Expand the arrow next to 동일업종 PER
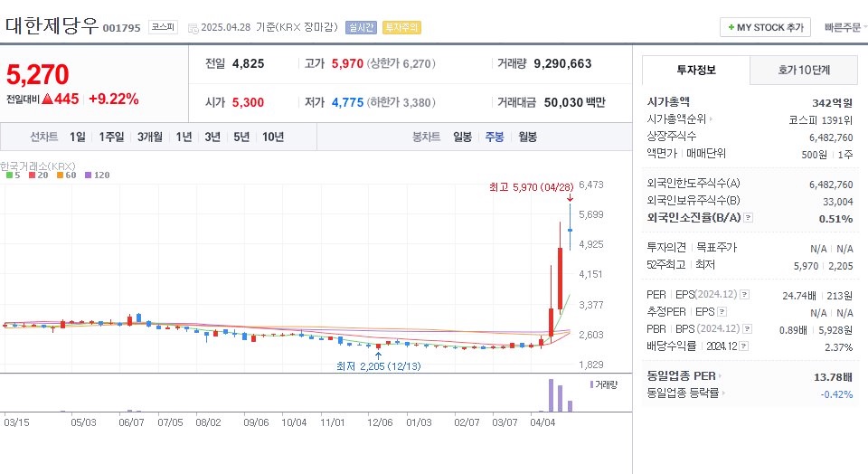868x474 pixels. click(x=720, y=376)
